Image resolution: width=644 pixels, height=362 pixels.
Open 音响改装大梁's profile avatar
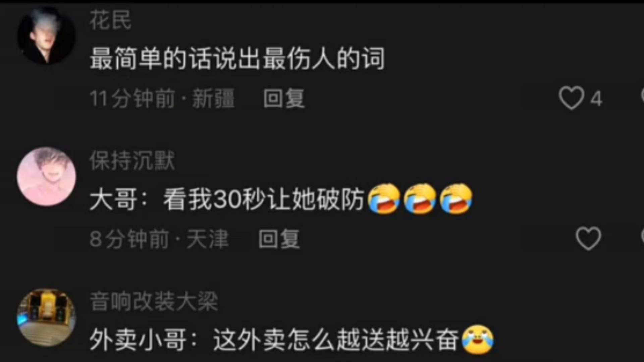(x=46, y=317)
